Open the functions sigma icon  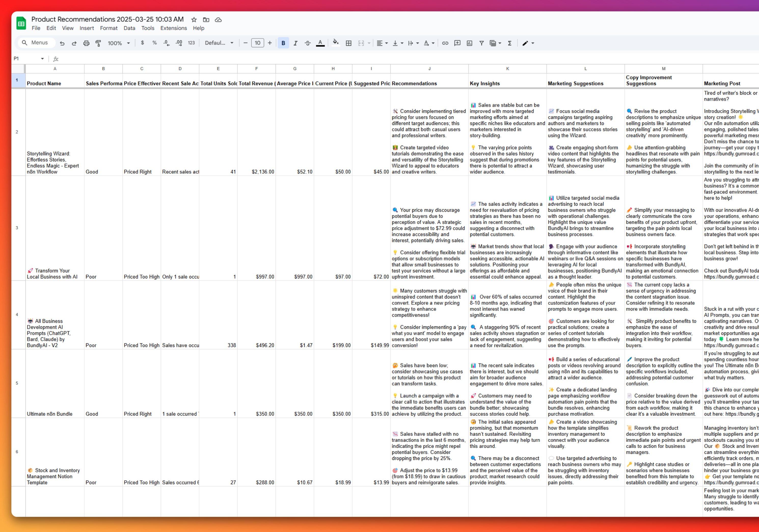pyautogui.click(x=509, y=43)
